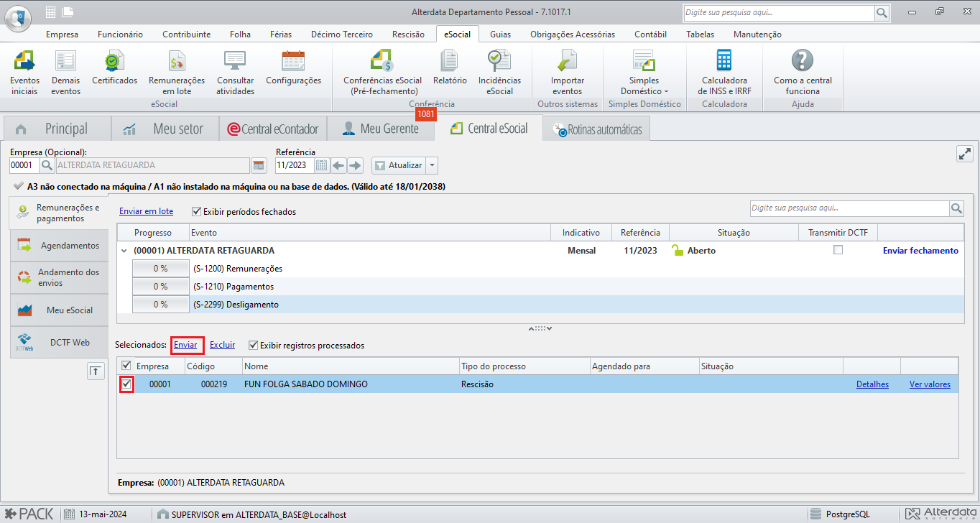Uncheck the FUN FOLGA SABADO DOMINGO row checkbox
Screen dimensions: 980x523
[x=126, y=384]
